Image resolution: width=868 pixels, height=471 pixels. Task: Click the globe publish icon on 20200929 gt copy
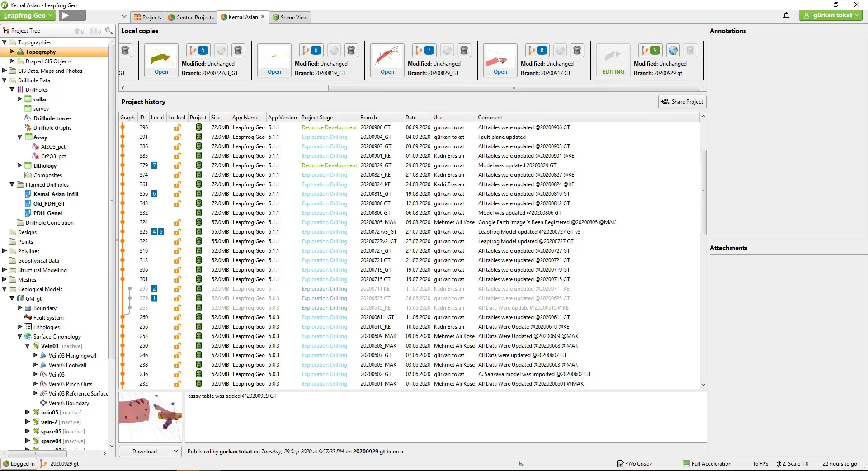tap(673, 50)
